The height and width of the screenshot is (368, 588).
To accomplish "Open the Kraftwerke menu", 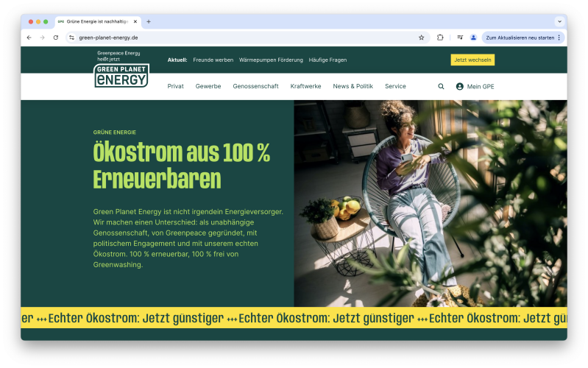I will [305, 86].
